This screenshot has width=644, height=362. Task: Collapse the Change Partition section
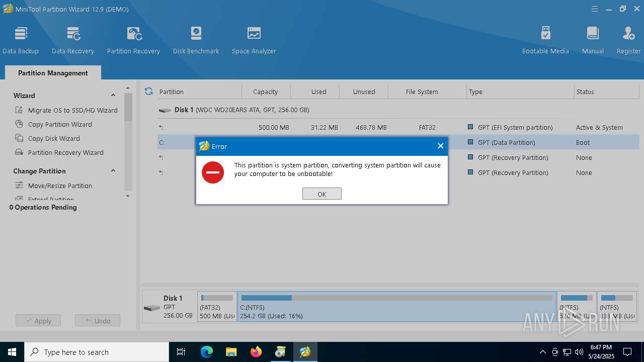pos(113,171)
